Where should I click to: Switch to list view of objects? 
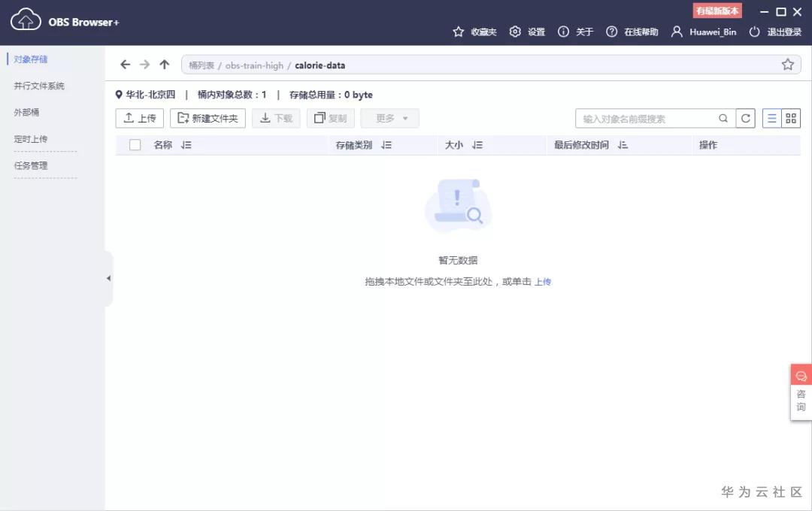[771, 118]
